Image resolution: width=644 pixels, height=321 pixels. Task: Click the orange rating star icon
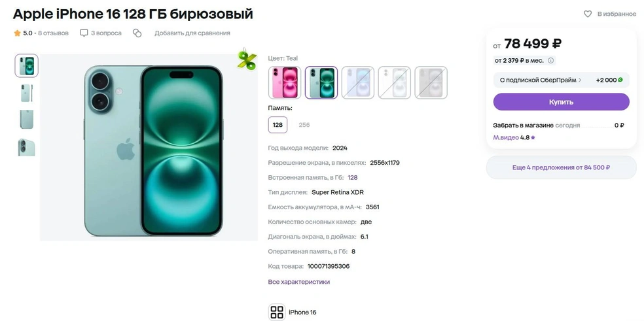click(17, 33)
